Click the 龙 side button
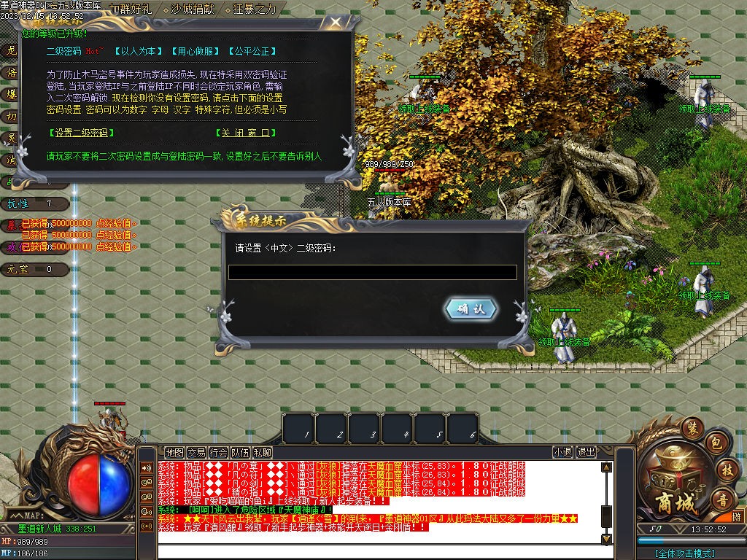 click(x=11, y=50)
